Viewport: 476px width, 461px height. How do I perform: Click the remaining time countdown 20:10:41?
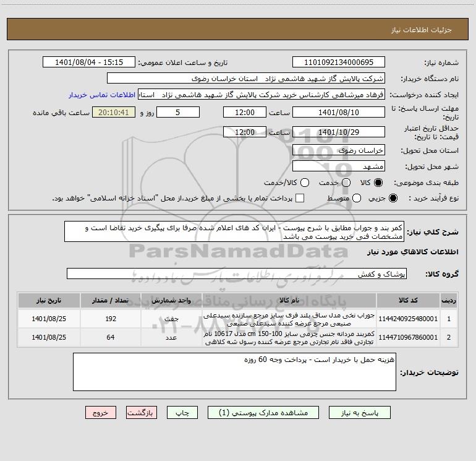coord(113,113)
